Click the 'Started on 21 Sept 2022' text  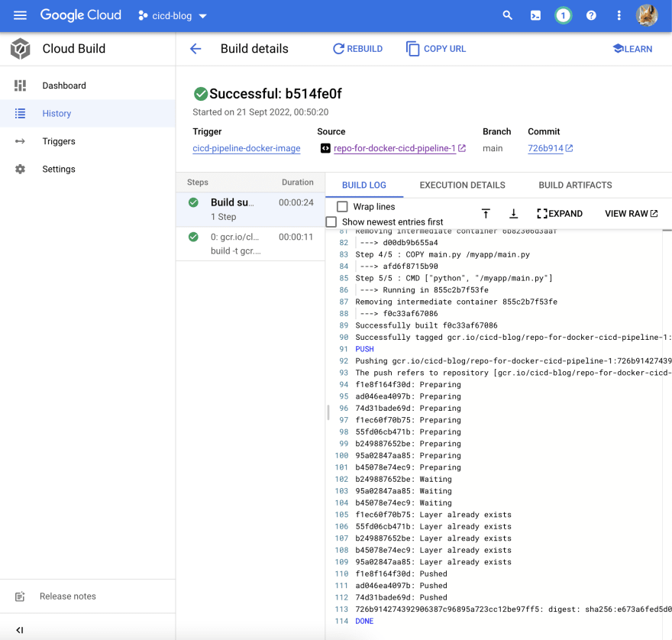click(260, 112)
